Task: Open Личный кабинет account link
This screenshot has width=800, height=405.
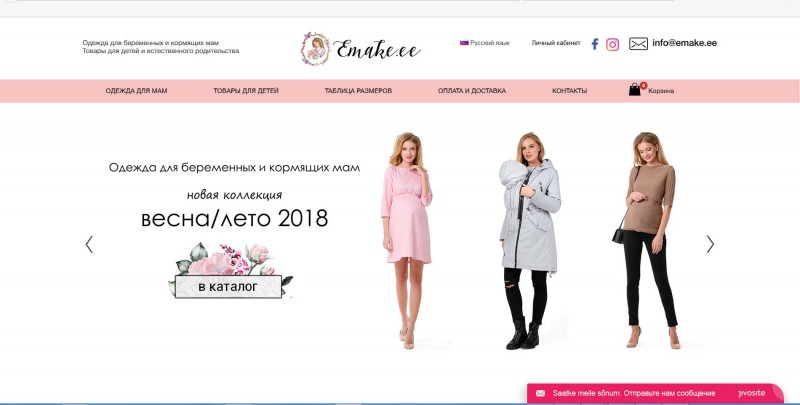Action: [556, 43]
